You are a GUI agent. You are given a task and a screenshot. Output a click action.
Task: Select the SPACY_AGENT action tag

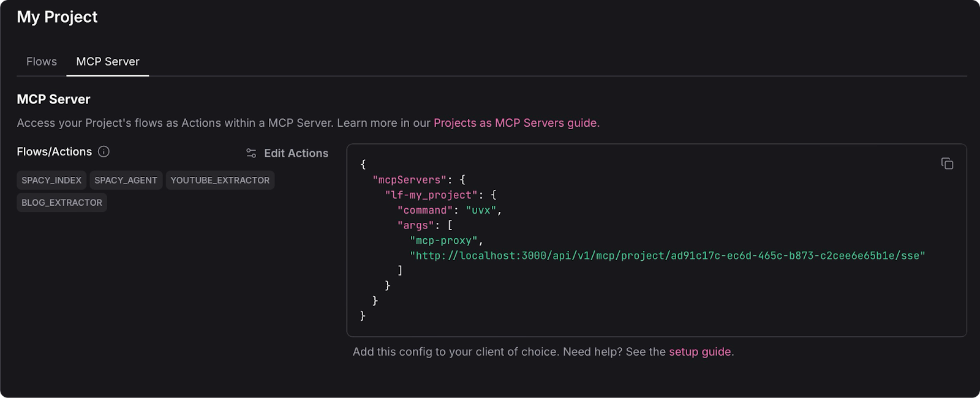click(126, 180)
